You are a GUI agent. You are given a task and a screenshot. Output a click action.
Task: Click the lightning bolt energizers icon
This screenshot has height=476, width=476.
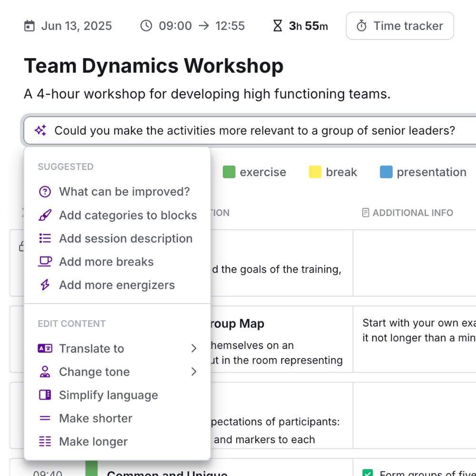45,285
